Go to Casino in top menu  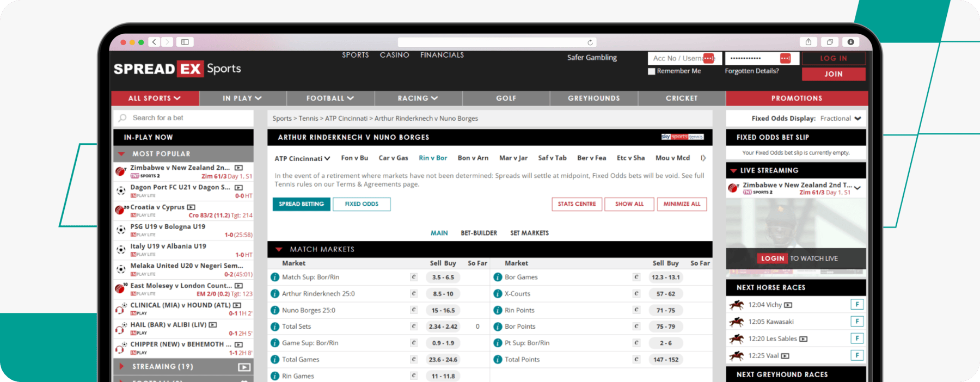tap(394, 55)
